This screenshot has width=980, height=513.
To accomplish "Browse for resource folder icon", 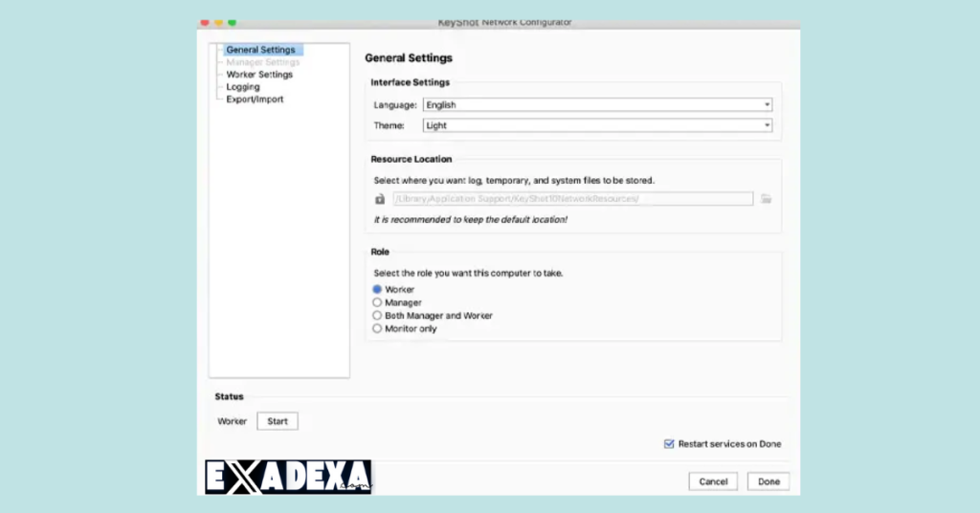I will pyautogui.click(x=767, y=199).
